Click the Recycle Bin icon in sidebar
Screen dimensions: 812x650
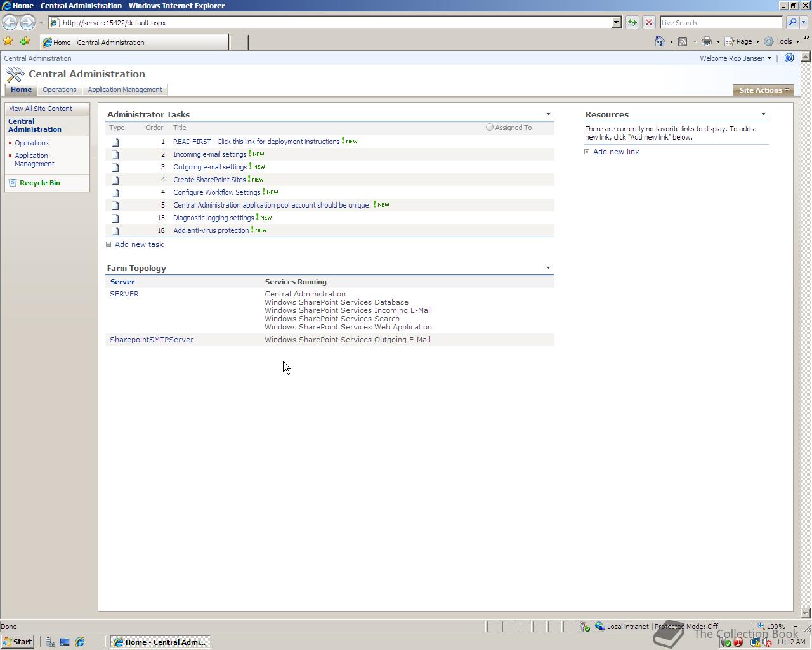tap(13, 183)
